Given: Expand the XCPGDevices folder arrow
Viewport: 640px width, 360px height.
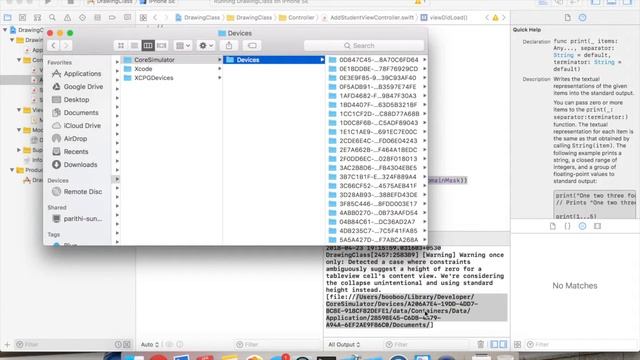Looking at the screenshot, I should coord(220,78).
